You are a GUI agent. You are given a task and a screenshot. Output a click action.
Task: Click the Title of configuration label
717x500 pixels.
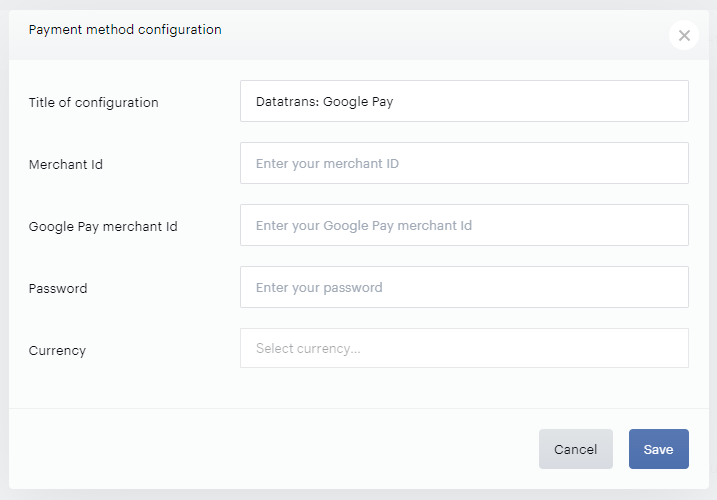click(93, 102)
